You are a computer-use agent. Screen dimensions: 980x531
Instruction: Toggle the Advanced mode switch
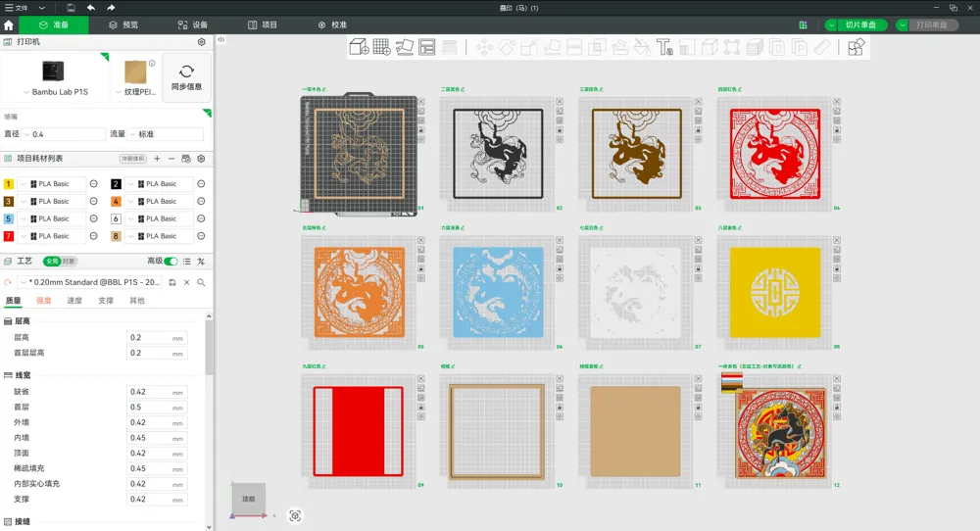(171, 262)
